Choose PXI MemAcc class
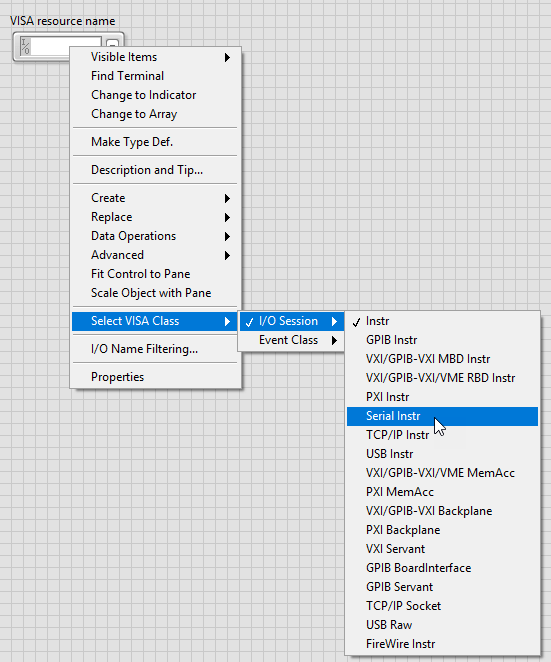 (x=442, y=492)
